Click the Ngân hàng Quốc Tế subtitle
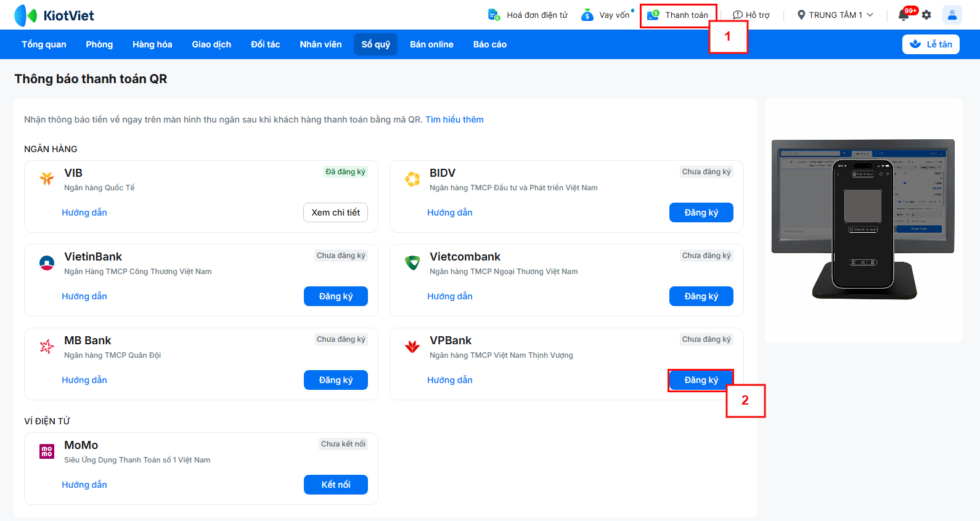This screenshot has width=980, height=521. point(99,188)
